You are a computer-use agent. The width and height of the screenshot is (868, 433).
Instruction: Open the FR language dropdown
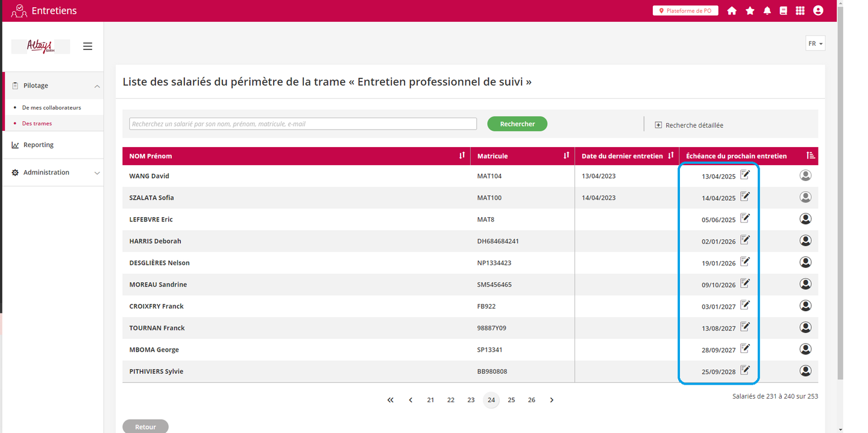coord(815,43)
